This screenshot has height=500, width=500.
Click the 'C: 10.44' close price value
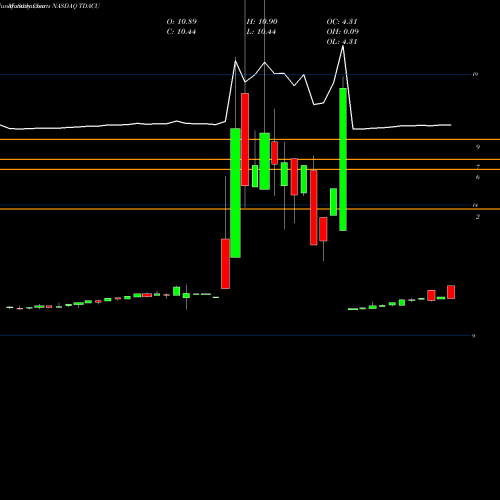click(x=181, y=32)
